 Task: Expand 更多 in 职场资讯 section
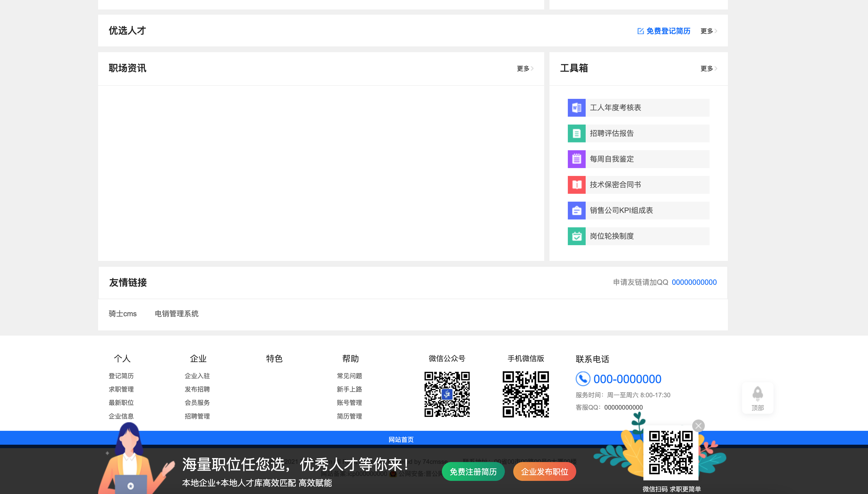(525, 68)
